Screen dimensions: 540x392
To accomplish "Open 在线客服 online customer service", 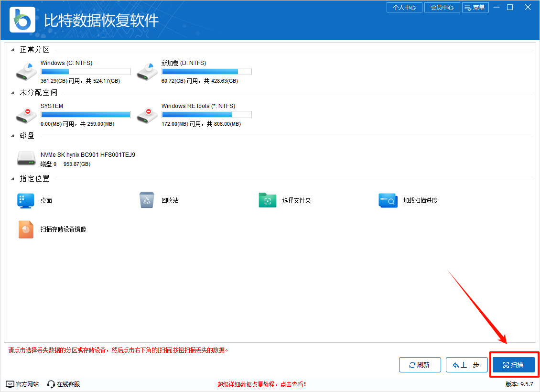I will (64, 383).
